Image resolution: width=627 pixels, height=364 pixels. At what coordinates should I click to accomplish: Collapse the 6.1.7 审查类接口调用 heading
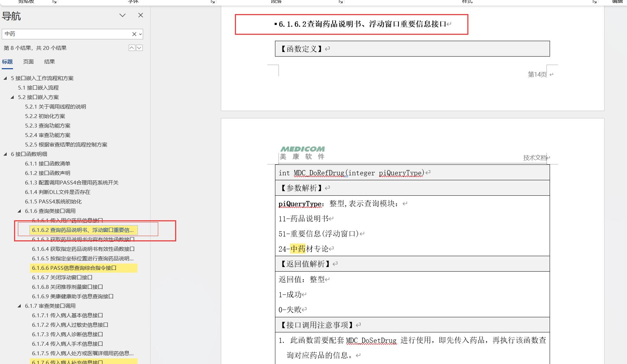click(19, 306)
